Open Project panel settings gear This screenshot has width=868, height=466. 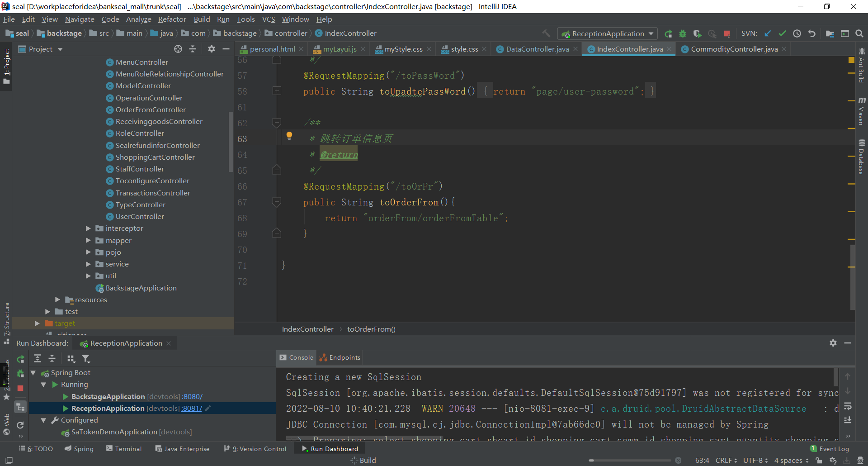(x=211, y=49)
